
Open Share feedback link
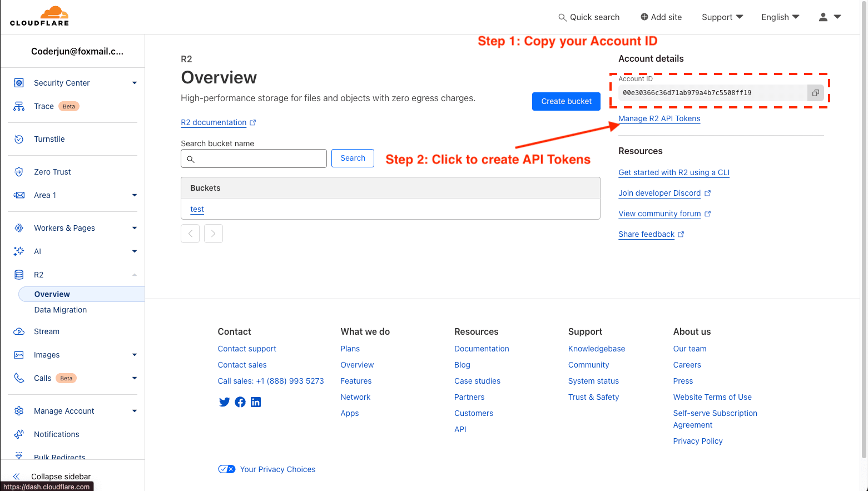click(x=651, y=234)
